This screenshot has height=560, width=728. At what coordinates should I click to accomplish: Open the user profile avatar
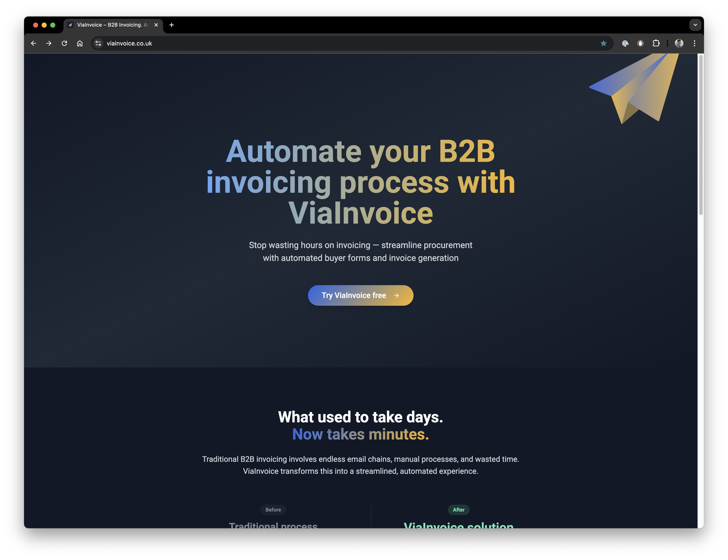click(679, 43)
